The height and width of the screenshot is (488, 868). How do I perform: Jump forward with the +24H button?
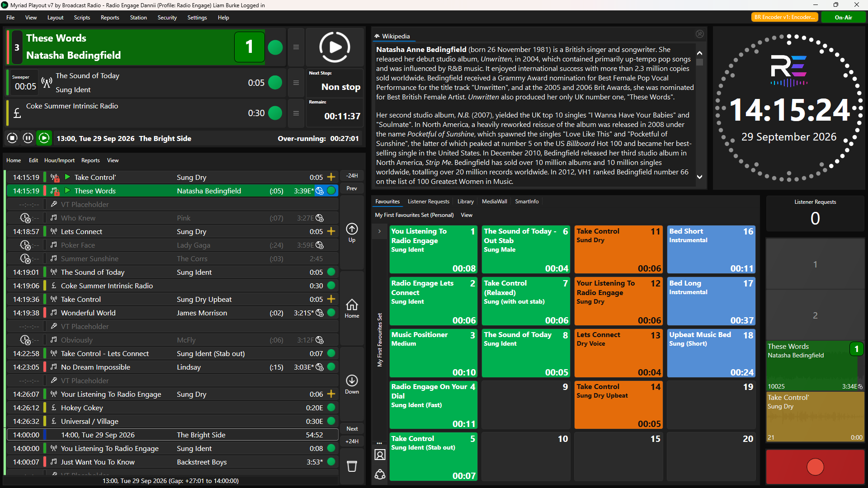[352, 441]
